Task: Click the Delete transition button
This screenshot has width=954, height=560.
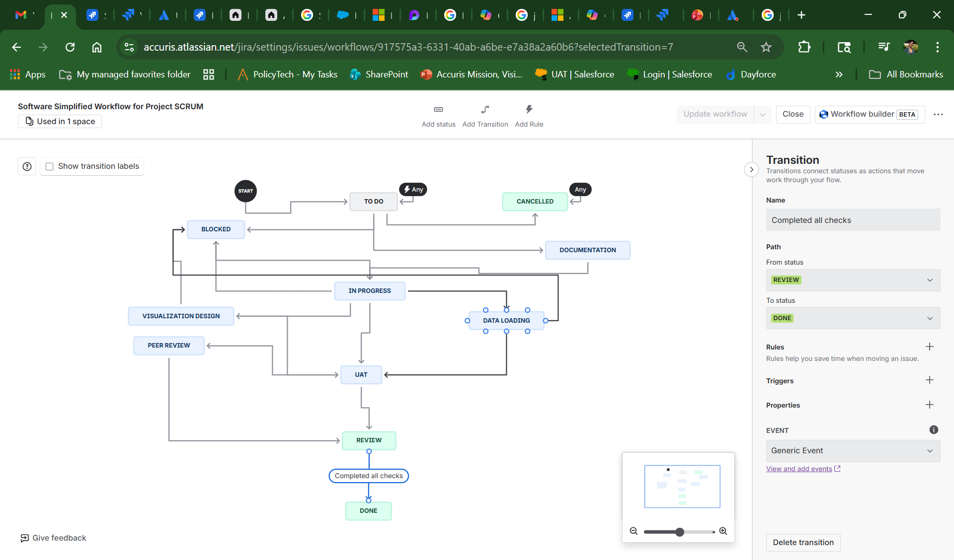Action: pos(803,542)
